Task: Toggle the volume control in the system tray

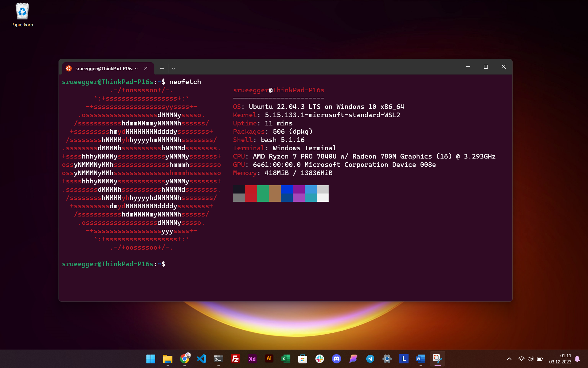Action: tap(530, 359)
